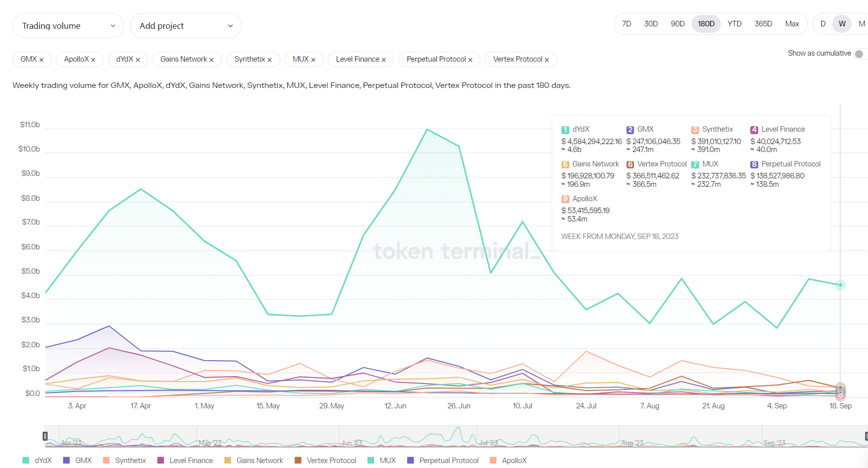This screenshot has width=868, height=468.
Task: Click the dYdX data point at 18. Sep
Action: [840, 285]
